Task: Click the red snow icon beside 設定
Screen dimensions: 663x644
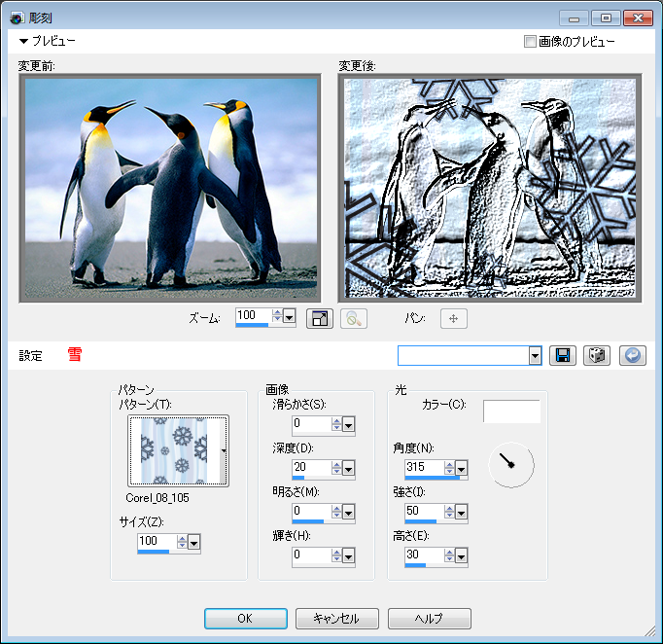Action: pos(75,355)
